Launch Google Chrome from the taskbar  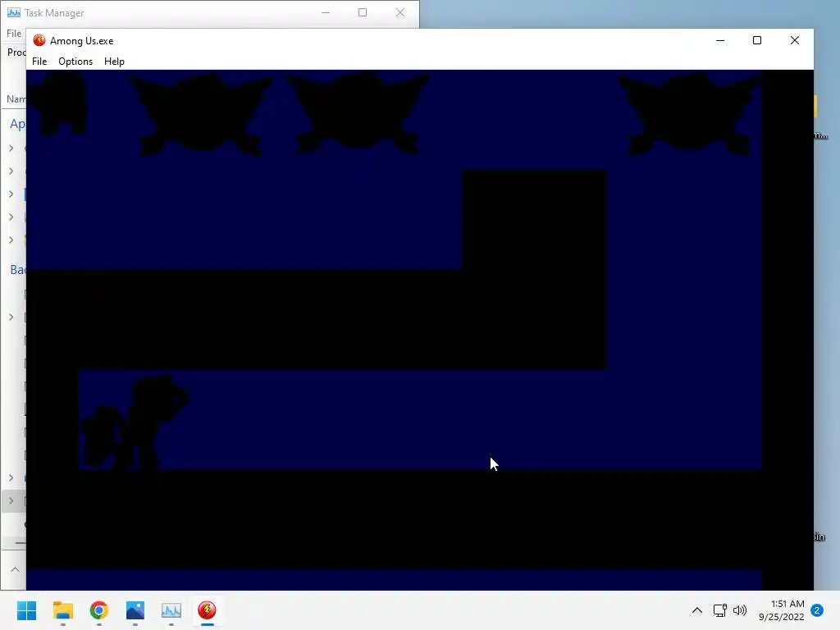point(99,610)
